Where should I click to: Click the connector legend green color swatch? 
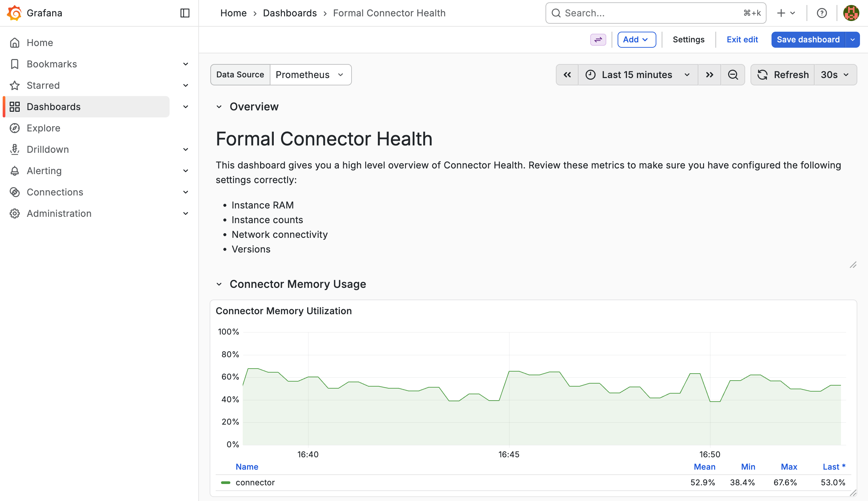point(226,482)
